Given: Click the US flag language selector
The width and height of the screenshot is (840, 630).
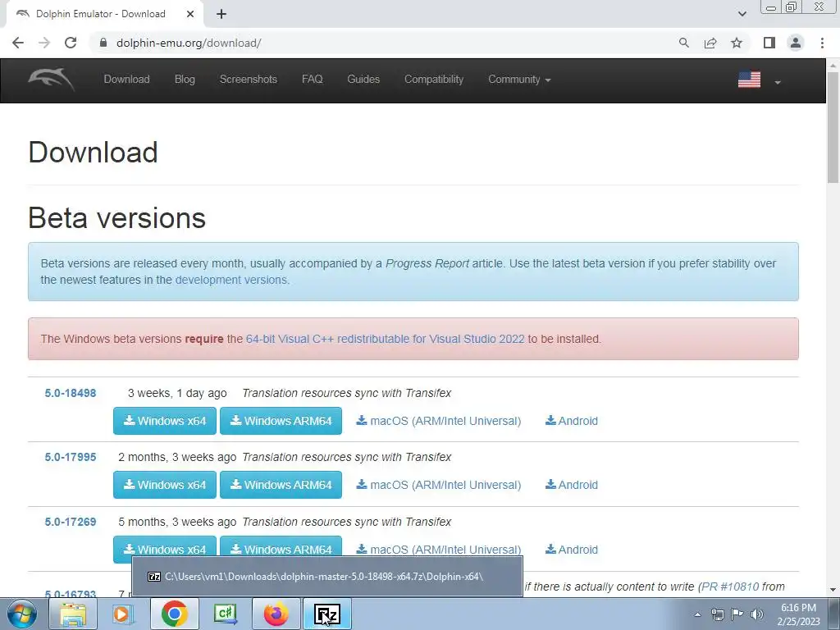Looking at the screenshot, I should 749,80.
